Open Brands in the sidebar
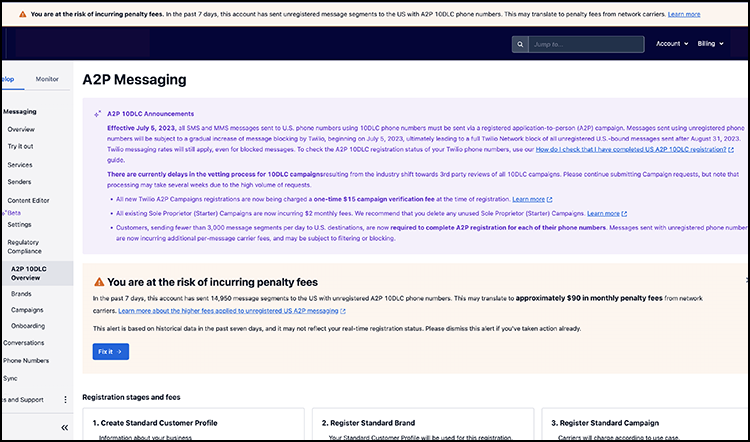 pos(21,294)
